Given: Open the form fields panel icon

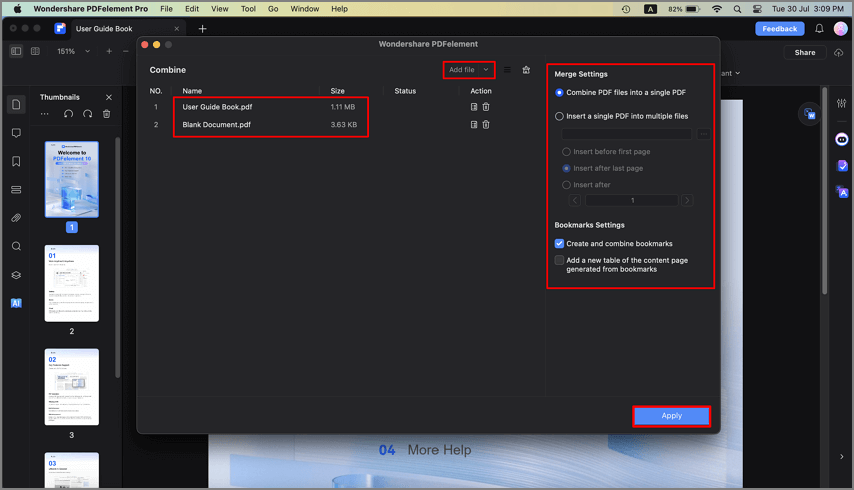Looking at the screenshot, I should pos(16,190).
